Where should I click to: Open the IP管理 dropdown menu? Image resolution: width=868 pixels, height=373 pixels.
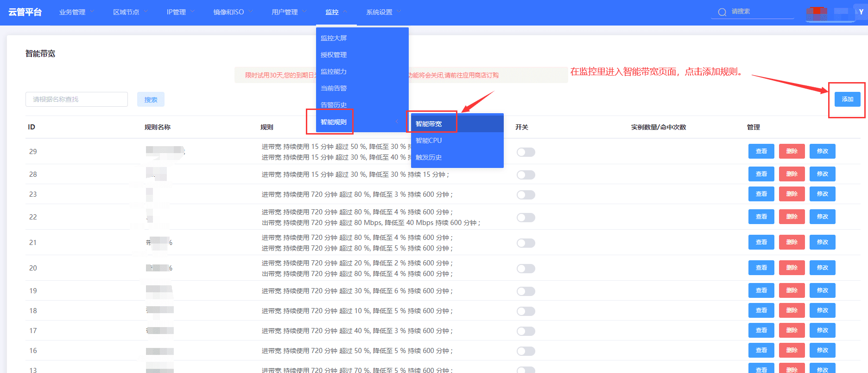[181, 12]
